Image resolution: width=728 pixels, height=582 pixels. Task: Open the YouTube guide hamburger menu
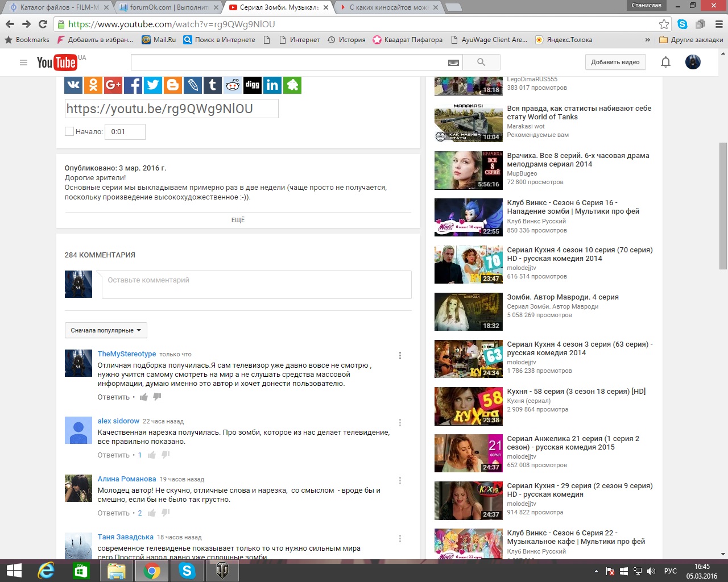pos(23,63)
